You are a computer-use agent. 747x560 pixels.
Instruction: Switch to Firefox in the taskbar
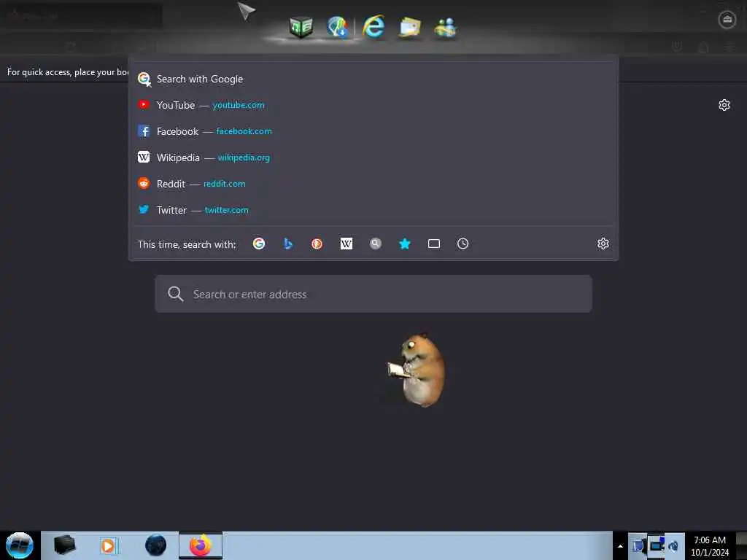pyautogui.click(x=201, y=545)
